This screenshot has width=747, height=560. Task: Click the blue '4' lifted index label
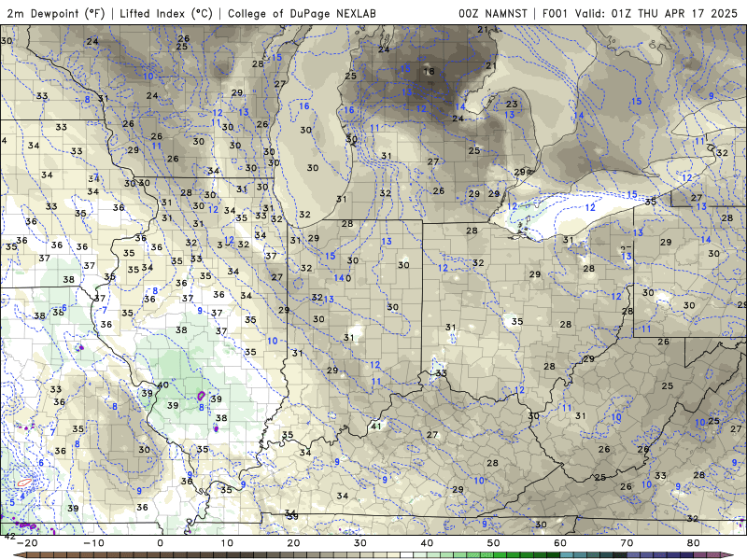pyautogui.click(x=21, y=497)
